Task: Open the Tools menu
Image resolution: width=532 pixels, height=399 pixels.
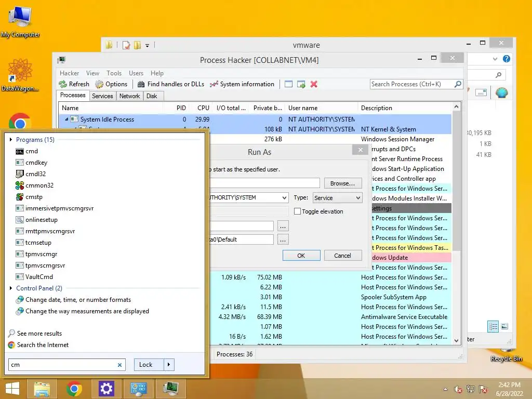Action: 114,73
